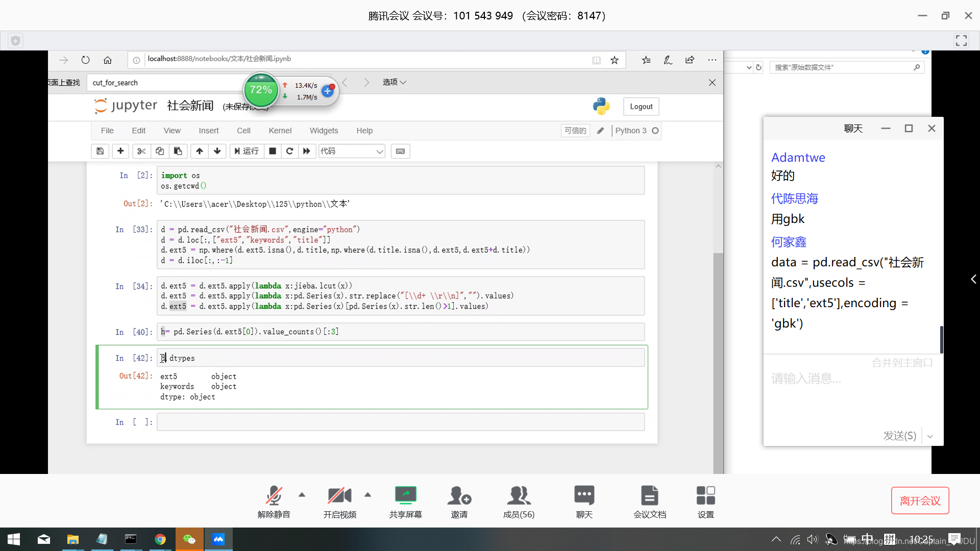Toggle fullscreen icon in meeting window
Image resolution: width=980 pixels, height=551 pixels.
point(961,41)
